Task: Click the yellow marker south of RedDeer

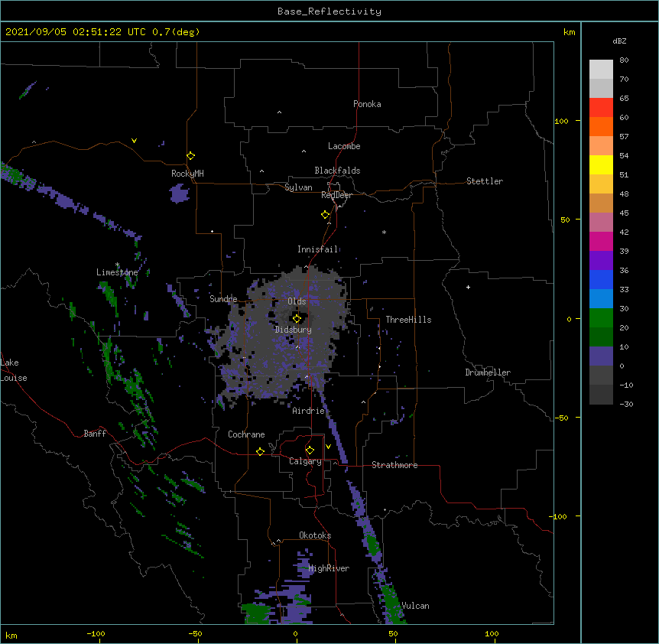Action: (x=326, y=215)
